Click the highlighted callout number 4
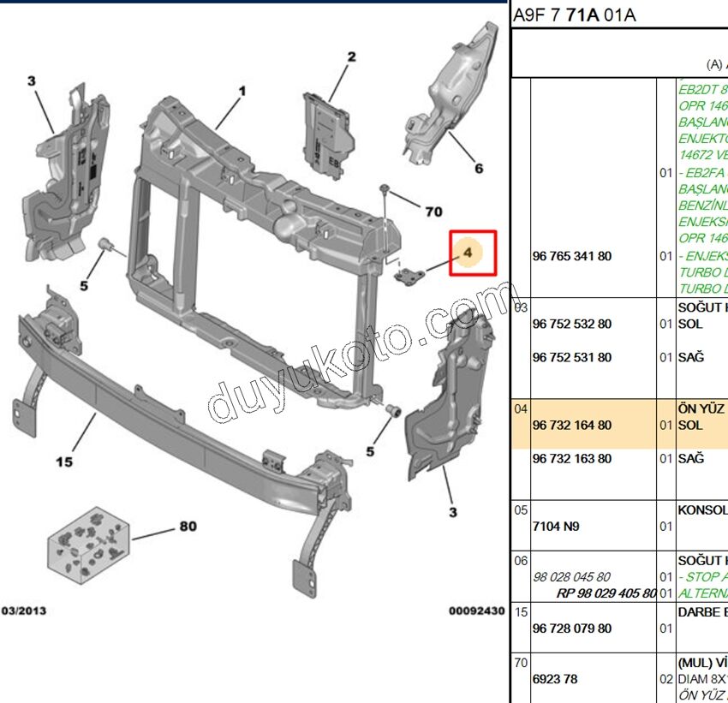Screen dimensions: 728x703 click(468, 253)
